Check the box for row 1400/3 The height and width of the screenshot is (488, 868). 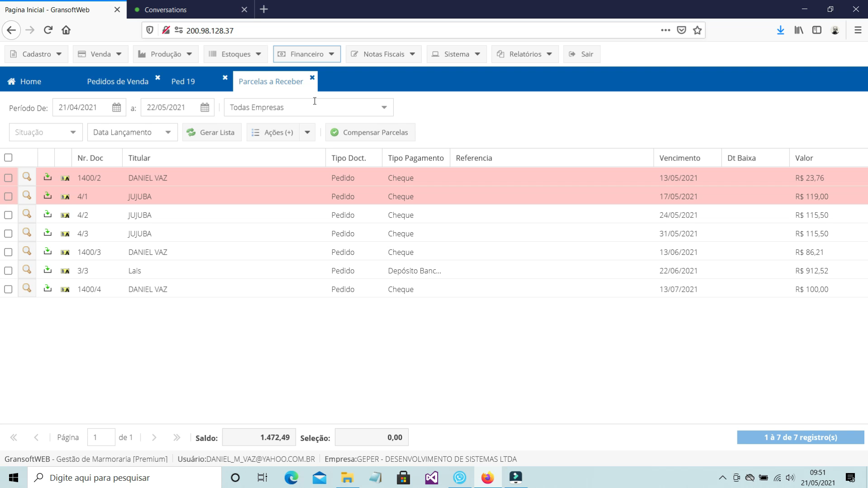8,252
